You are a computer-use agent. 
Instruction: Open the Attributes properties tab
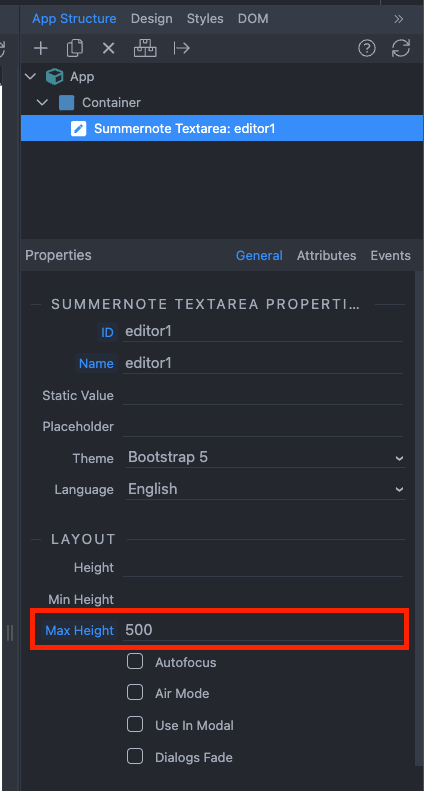coord(326,255)
